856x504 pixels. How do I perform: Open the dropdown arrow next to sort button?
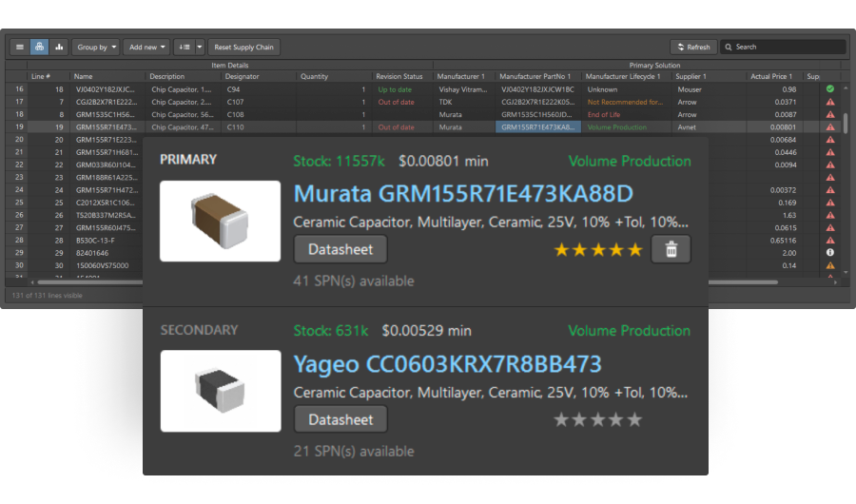tap(200, 47)
